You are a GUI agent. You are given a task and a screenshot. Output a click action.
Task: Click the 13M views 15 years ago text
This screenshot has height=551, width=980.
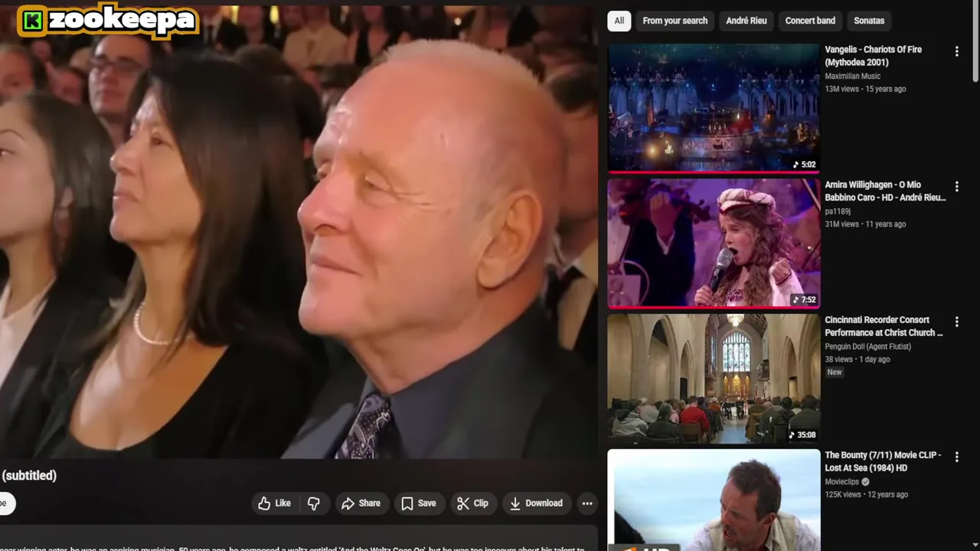point(865,89)
